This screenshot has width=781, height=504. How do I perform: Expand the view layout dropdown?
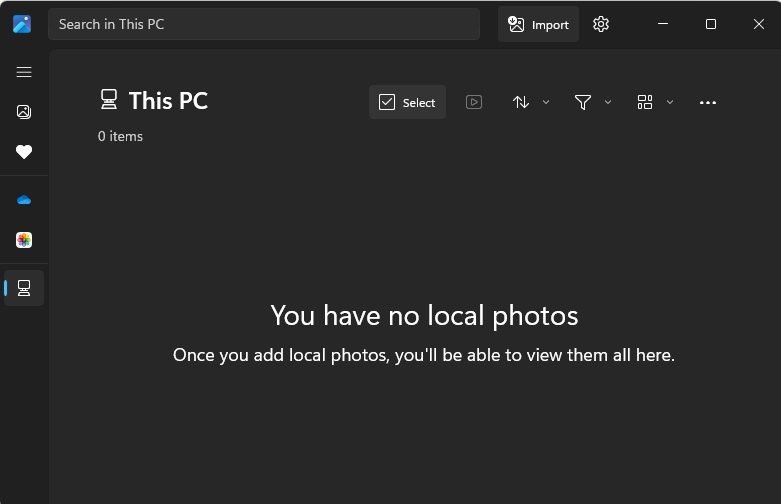click(655, 102)
